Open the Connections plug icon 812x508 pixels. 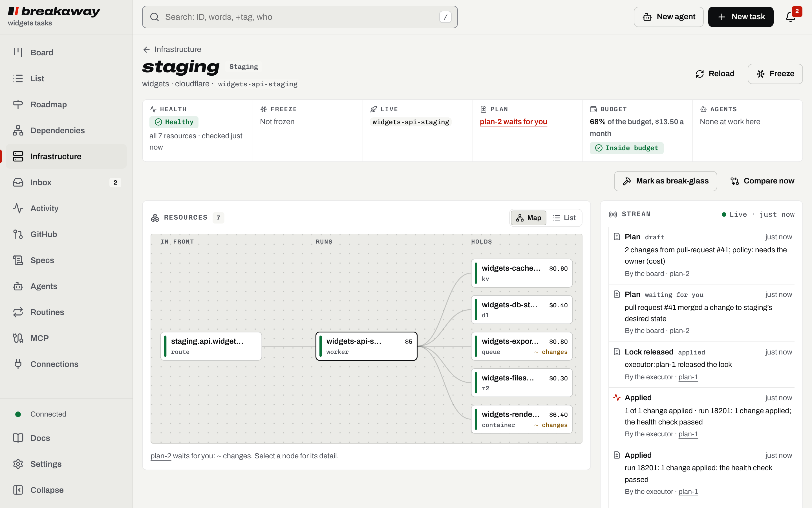(18, 364)
